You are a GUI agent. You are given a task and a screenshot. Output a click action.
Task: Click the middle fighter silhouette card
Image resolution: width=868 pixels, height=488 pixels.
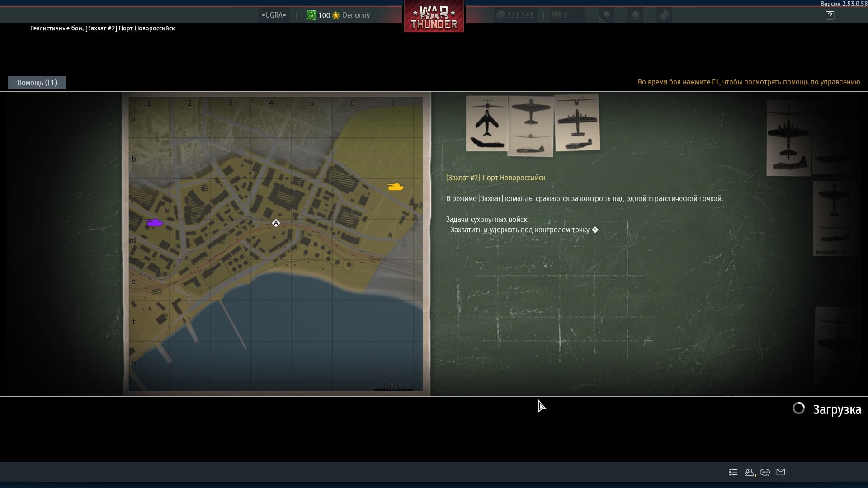click(531, 127)
